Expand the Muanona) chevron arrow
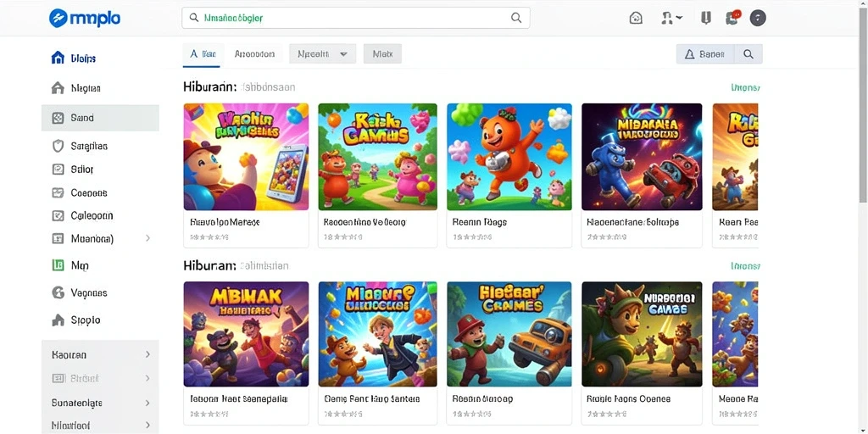Screen dimensions: 868x434 point(147,238)
